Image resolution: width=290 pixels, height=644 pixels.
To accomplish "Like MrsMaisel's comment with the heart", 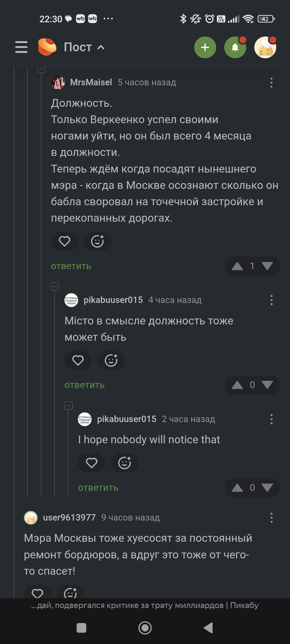I will (65, 241).
